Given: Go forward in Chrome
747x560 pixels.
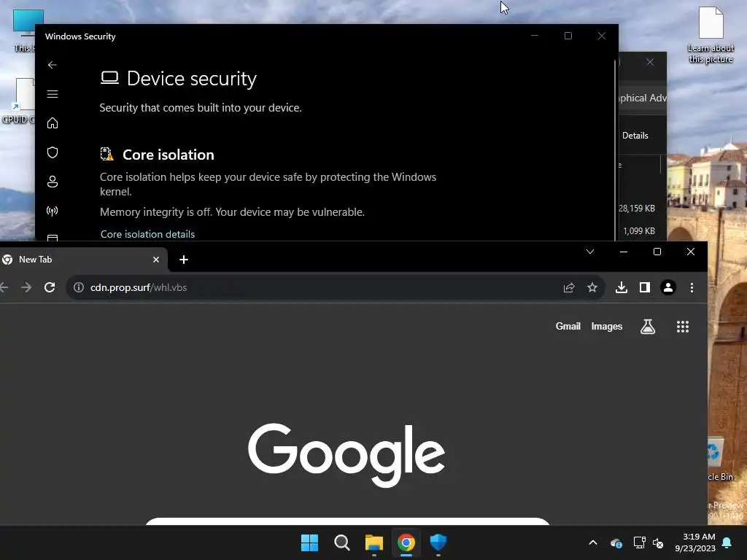Looking at the screenshot, I should [x=26, y=287].
